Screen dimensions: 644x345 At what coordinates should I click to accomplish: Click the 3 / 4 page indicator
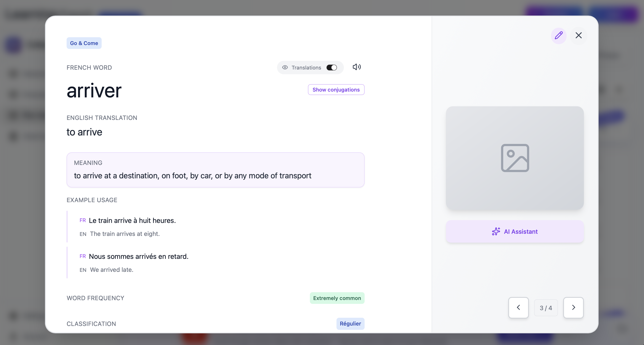coord(546,308)
